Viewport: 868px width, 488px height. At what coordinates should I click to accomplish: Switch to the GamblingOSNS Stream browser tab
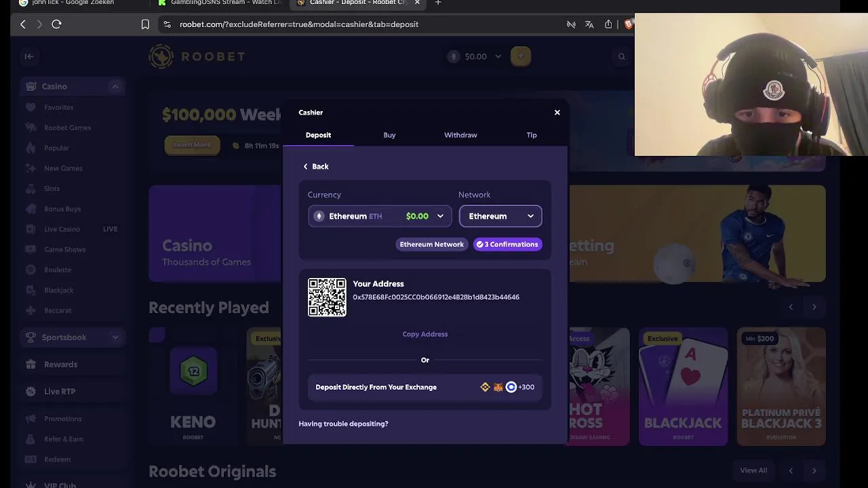220,3
